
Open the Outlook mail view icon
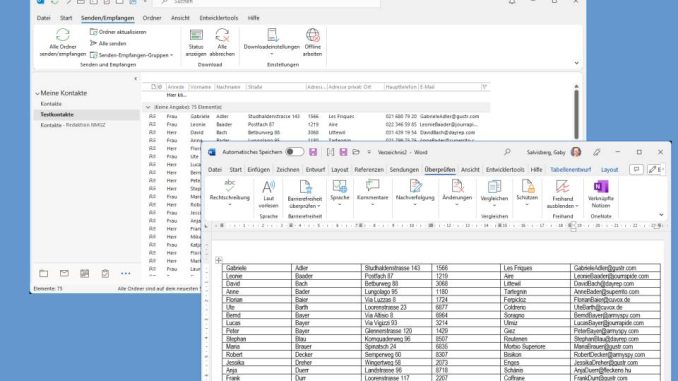click(64, 273)
